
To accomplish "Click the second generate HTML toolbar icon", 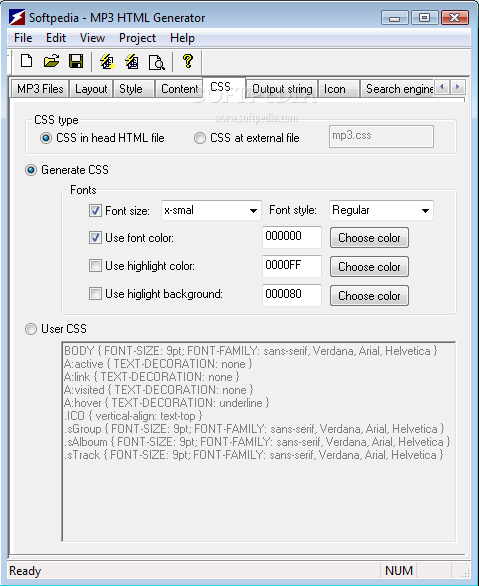I will click(132, 62).
